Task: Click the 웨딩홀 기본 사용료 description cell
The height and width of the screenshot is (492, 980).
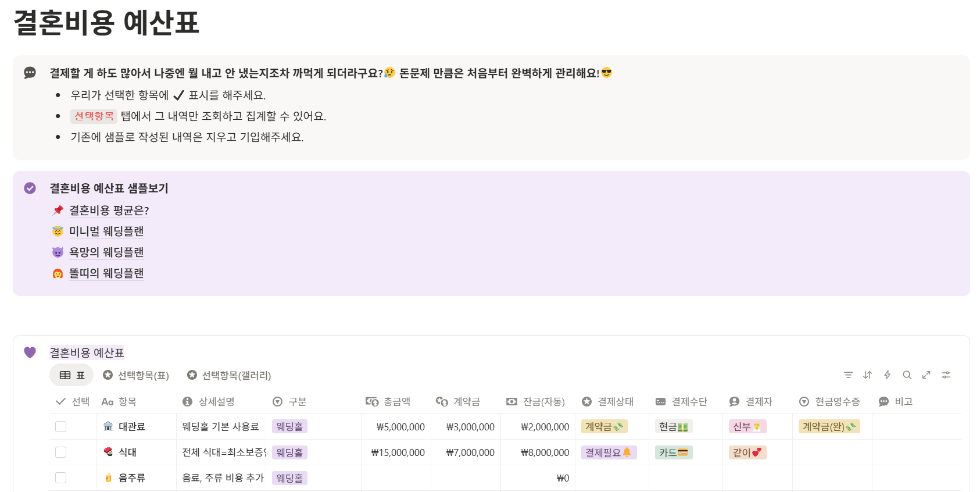Action: [221, 426]
